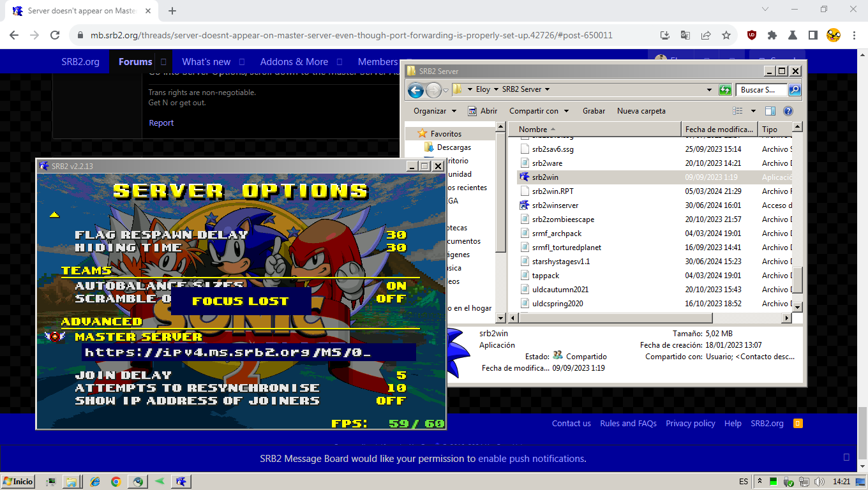Open the Rules and FAQs footer link
The width and height of the screenshot is (868, 490).
tap(629, 424)
